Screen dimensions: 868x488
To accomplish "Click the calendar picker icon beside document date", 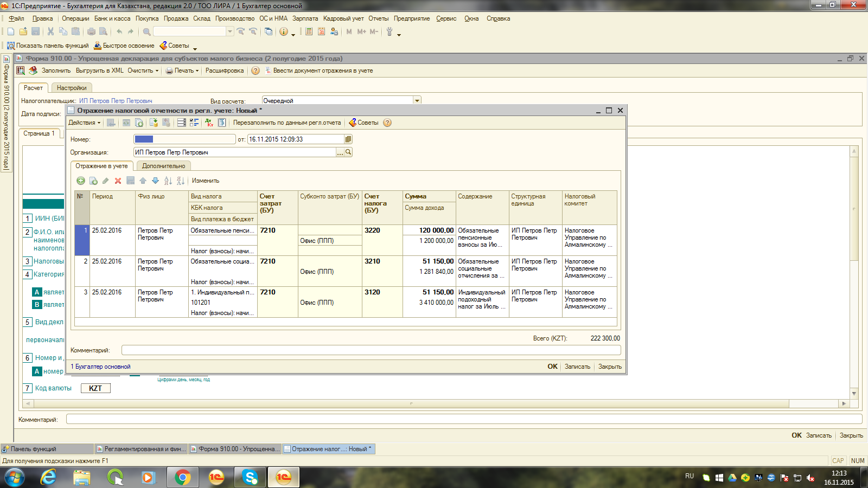I will point(348,139).
